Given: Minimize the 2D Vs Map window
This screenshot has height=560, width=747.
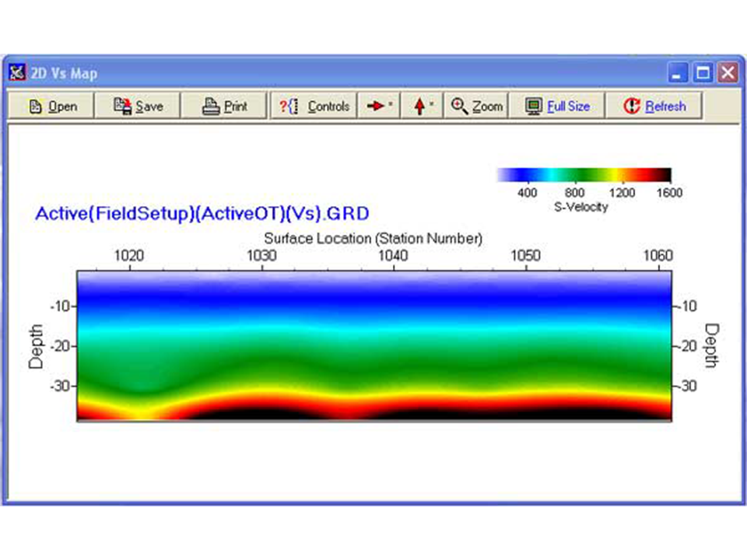Looking at the screenshot, I should click(x=677, y=73).
